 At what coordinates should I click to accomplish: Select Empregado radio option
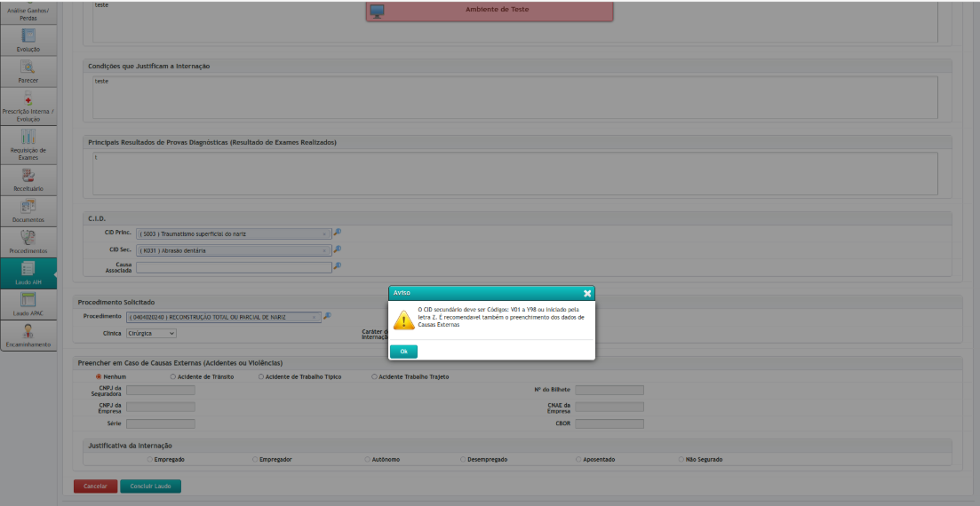150,459
